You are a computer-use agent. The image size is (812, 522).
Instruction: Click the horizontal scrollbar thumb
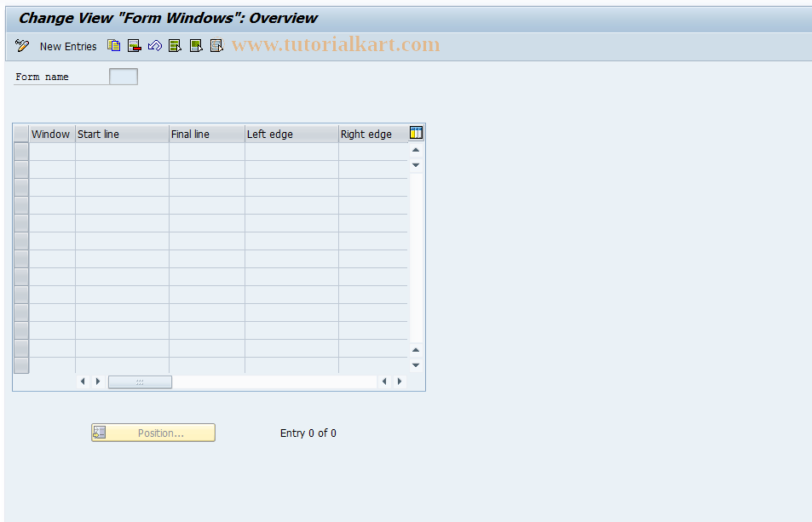point(140,381)
